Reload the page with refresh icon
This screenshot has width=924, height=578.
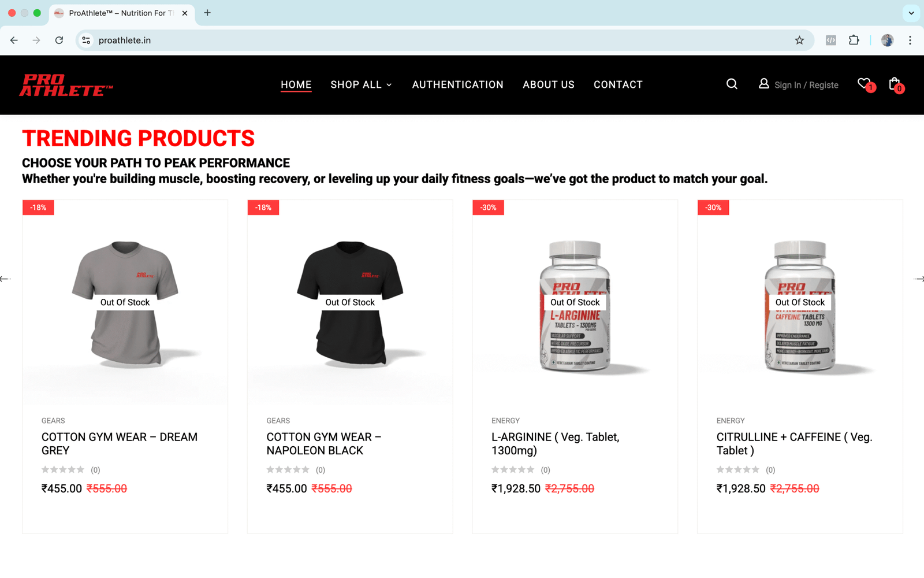59,40
